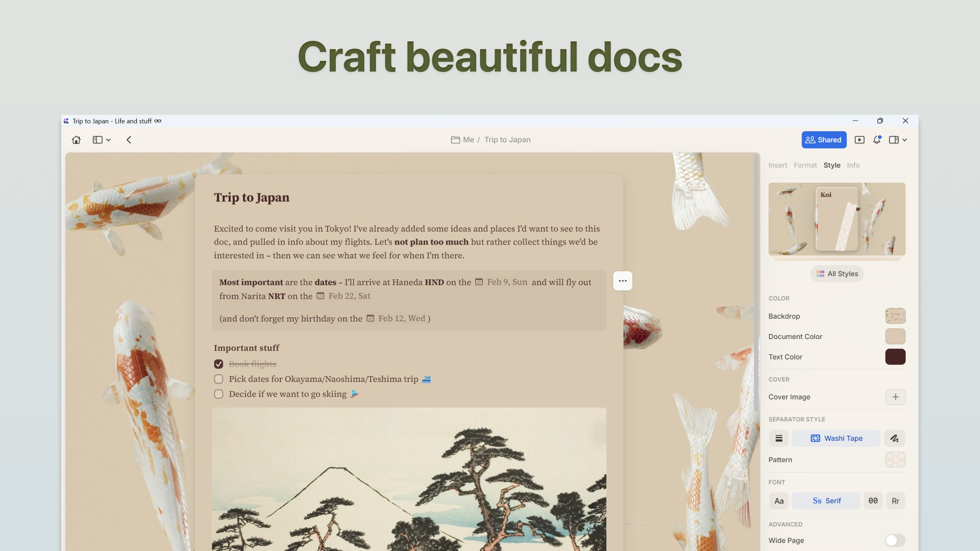Open the block options three-dots button
The width and height of the screenshot is (980, 551).
[x=623, y=281]
